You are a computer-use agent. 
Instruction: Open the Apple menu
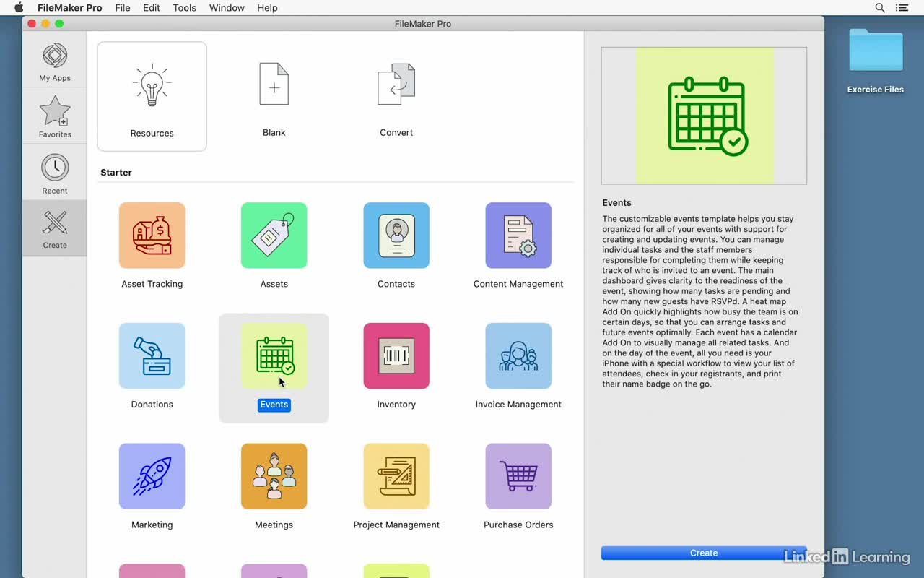19,8
